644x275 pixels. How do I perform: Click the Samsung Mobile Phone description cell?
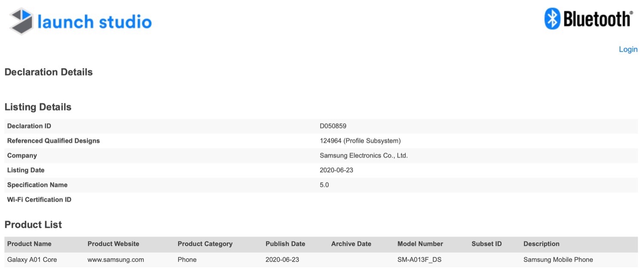pyautogui.click(x=558, y=260)
